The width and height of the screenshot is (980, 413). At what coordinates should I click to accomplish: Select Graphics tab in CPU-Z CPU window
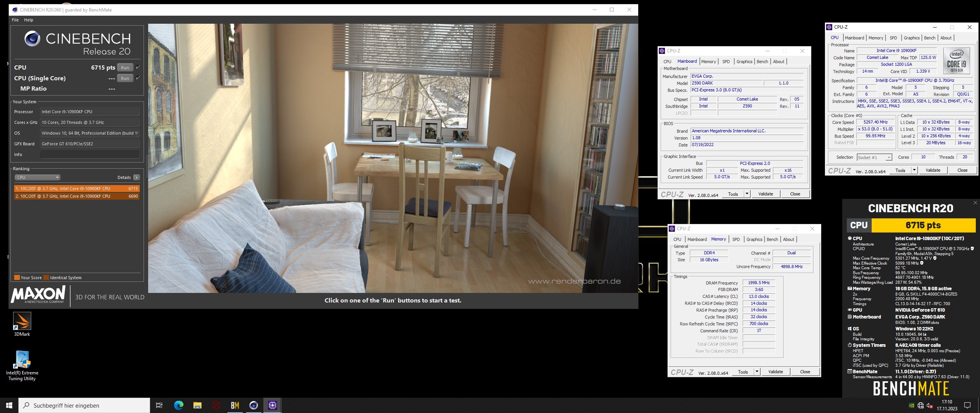point(911,38)
